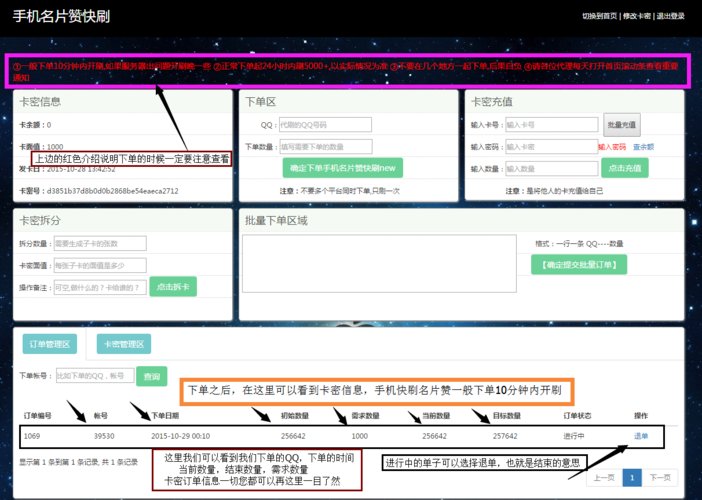
Task: Click the 下单数量 input field
Action: [x=325, y=147]
